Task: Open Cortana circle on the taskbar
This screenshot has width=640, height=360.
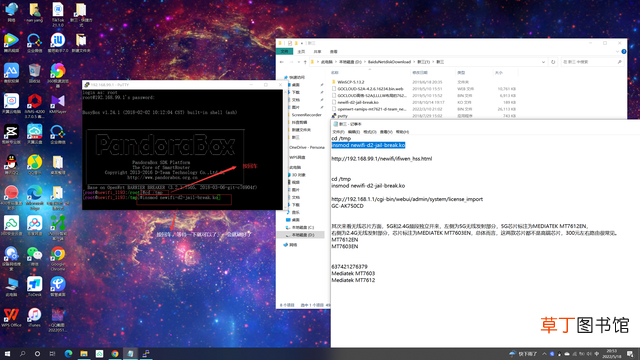Action: pyautogui.click(x=37, y=353)
